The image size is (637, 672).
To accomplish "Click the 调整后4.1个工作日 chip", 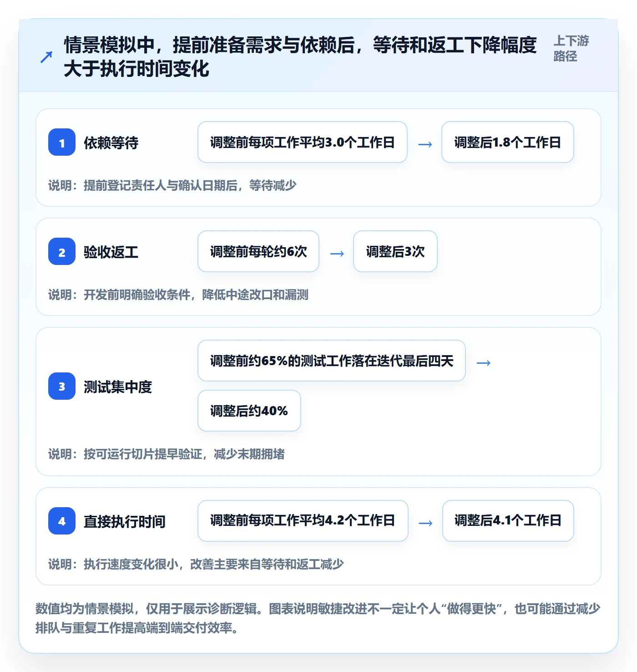I will tap(508, 521).
